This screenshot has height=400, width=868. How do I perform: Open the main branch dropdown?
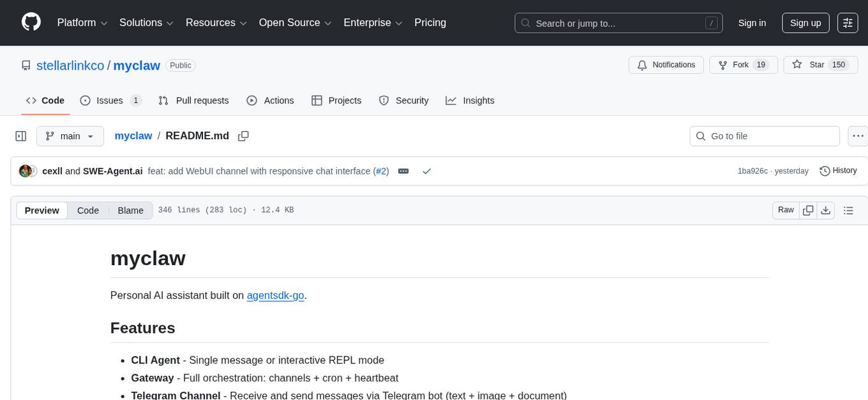tap(70, 136)
